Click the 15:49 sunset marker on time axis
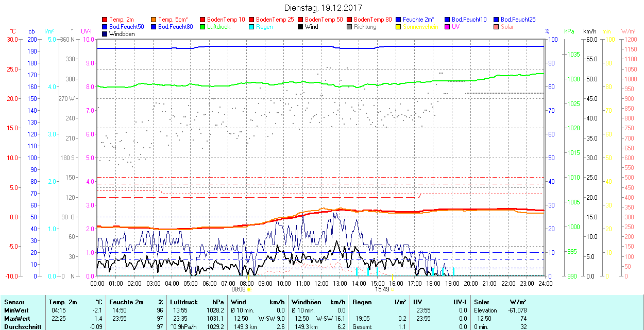 click(x=382, y=289)
